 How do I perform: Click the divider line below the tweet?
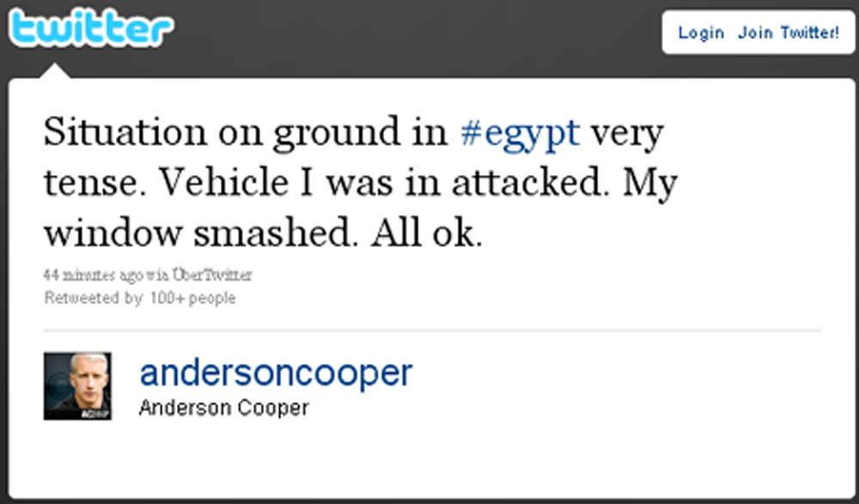coord(431,330)
